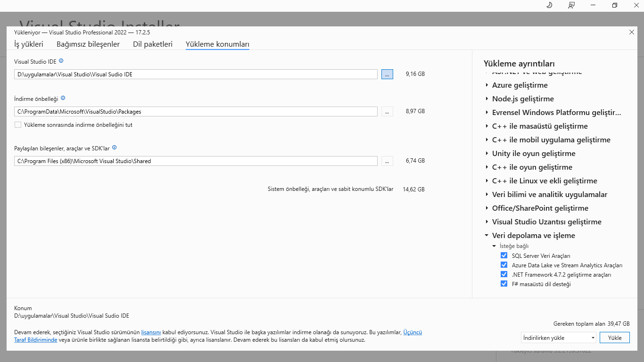The image size is (644, 362).
Task: Click info icon next to Visual Studio IDE
Action: tap(61, 61)
